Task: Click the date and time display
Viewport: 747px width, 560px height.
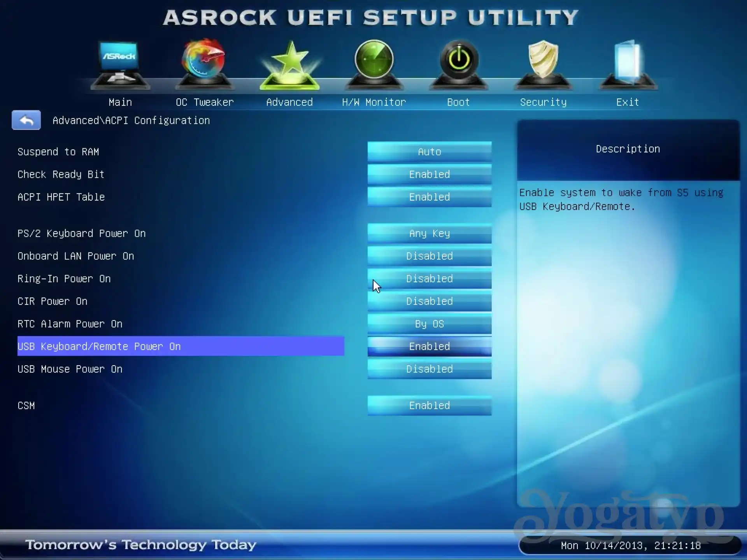Action: point(631,546)
